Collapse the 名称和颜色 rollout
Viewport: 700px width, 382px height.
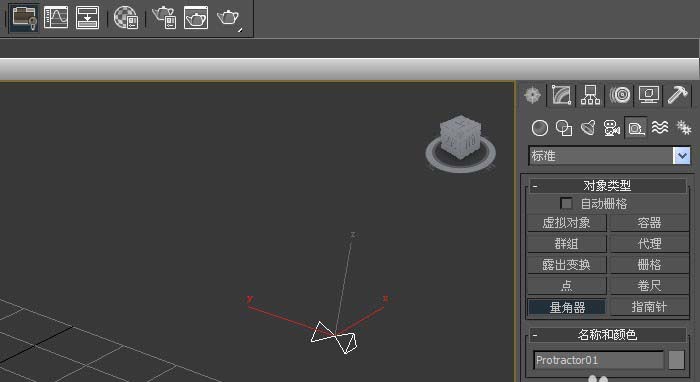(x=608, y=335)
